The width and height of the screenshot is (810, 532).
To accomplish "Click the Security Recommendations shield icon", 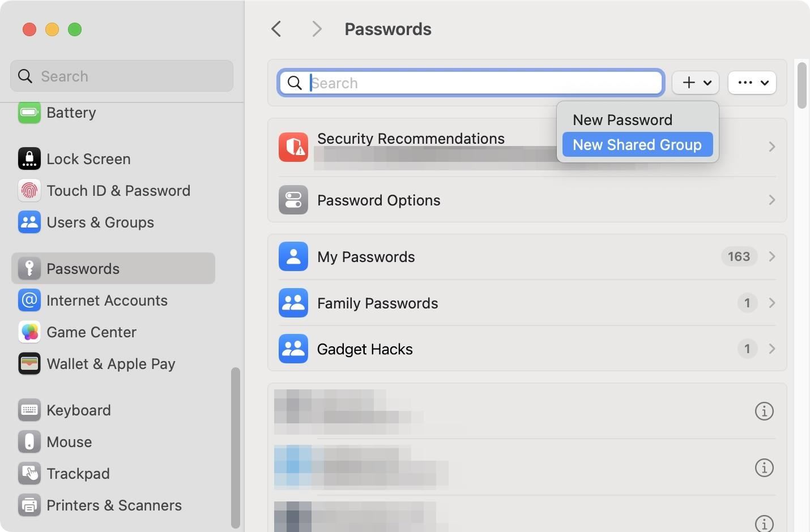I will tap(293, 146).
